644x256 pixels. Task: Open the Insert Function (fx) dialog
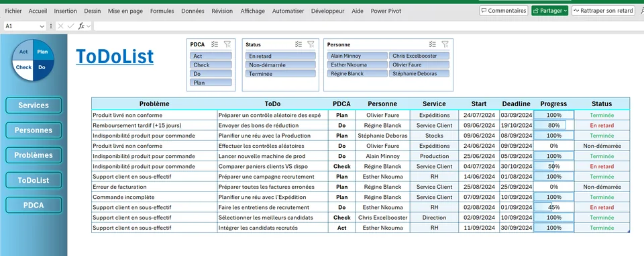81,26
